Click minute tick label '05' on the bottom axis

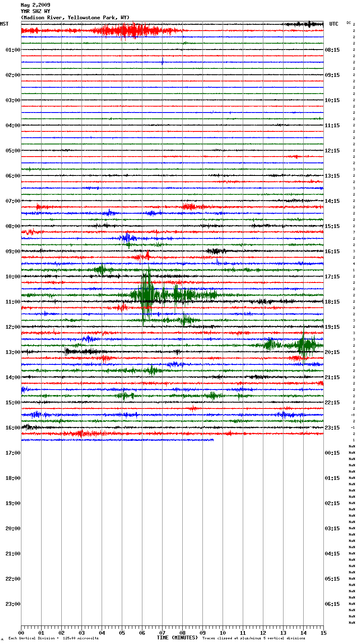122,633
